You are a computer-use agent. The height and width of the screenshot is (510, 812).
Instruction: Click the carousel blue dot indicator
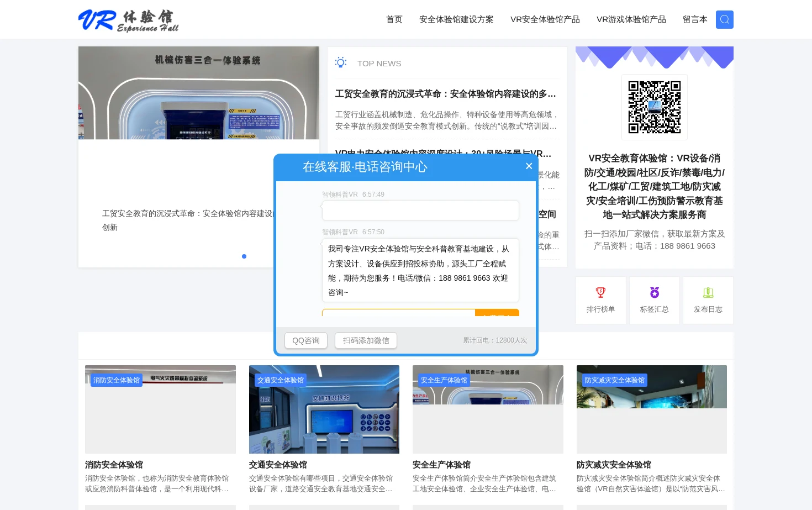tap(244, 256)
